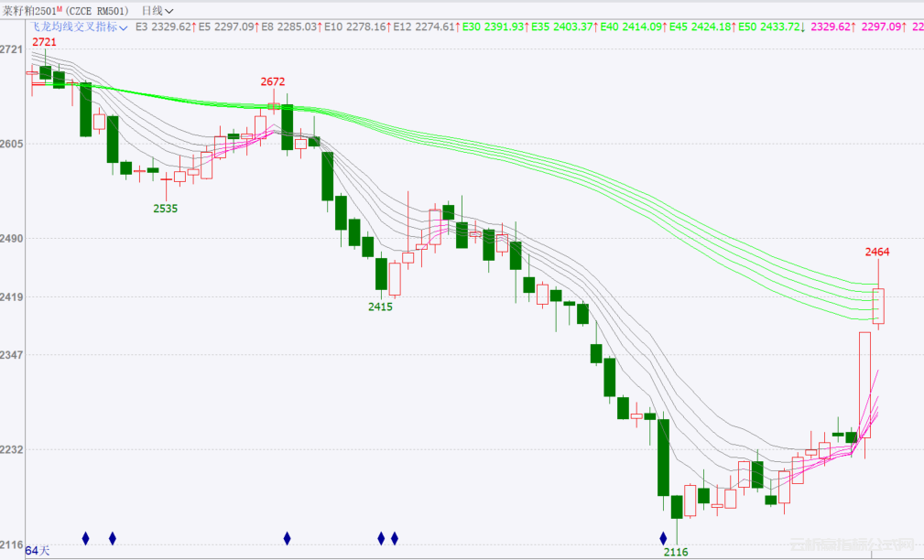Select the green E40 2414.09 value
The width and height of the screenshot is (924, 560).
coord(634,27)
